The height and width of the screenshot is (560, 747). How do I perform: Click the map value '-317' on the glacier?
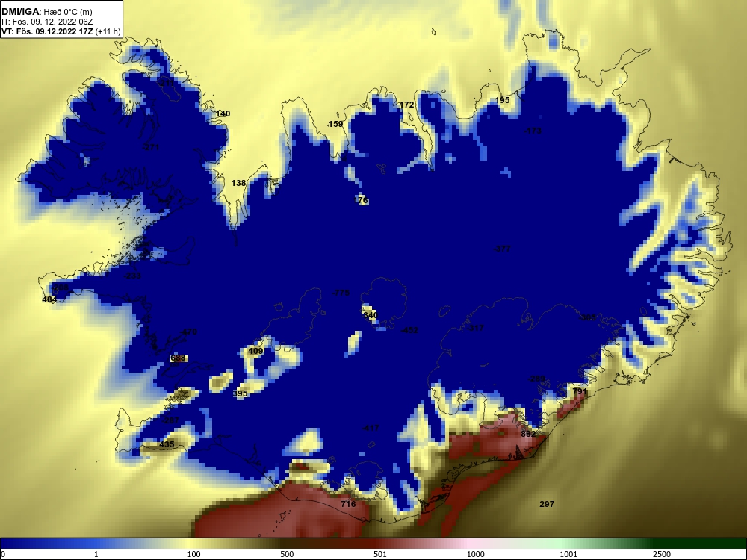point(475,328)
